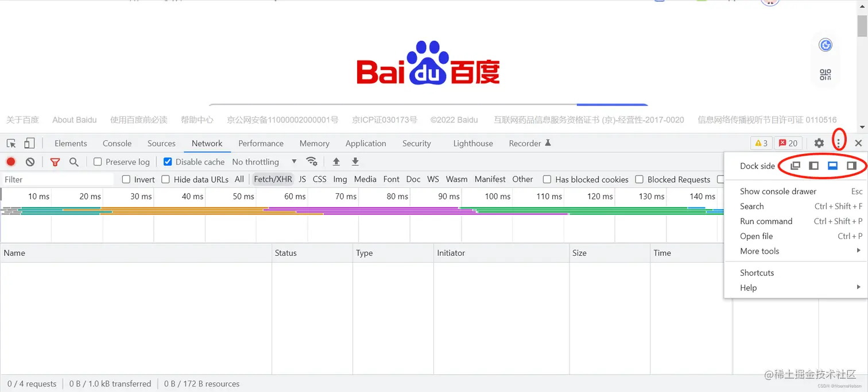Toggle the device emulation toolbar
The image size is (868, 392).
click(29, 143)
